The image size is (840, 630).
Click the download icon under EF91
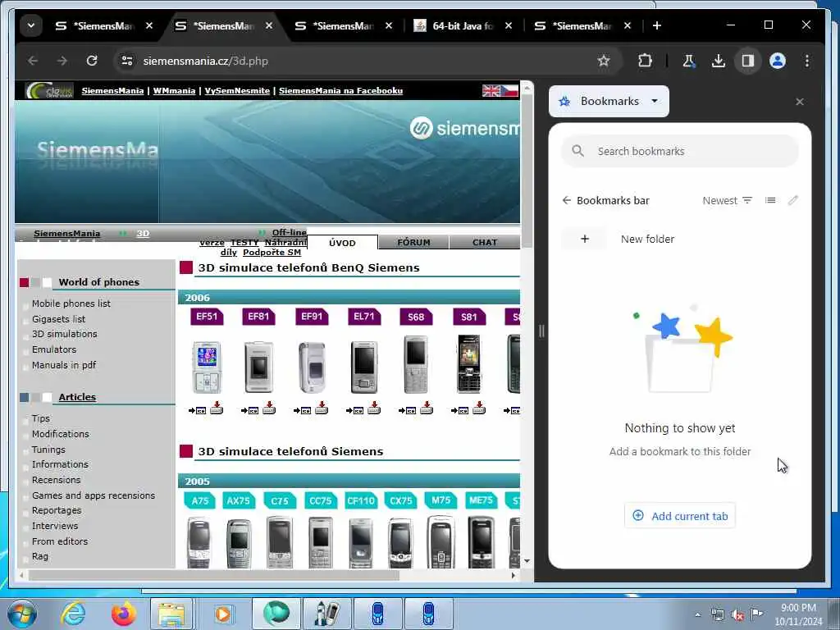(322, 409)
